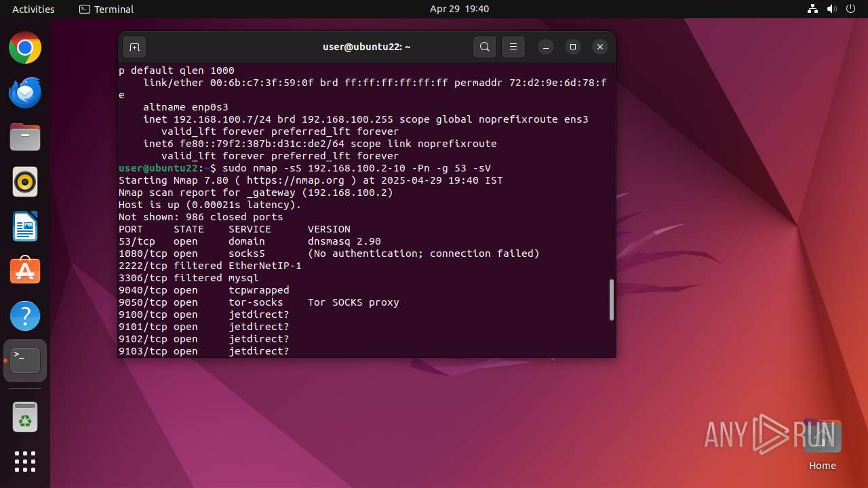Screen dimensions: 868x488
Task: Click the 'STATE' column header
Action: pyautogui.click(x=189, y=229)
